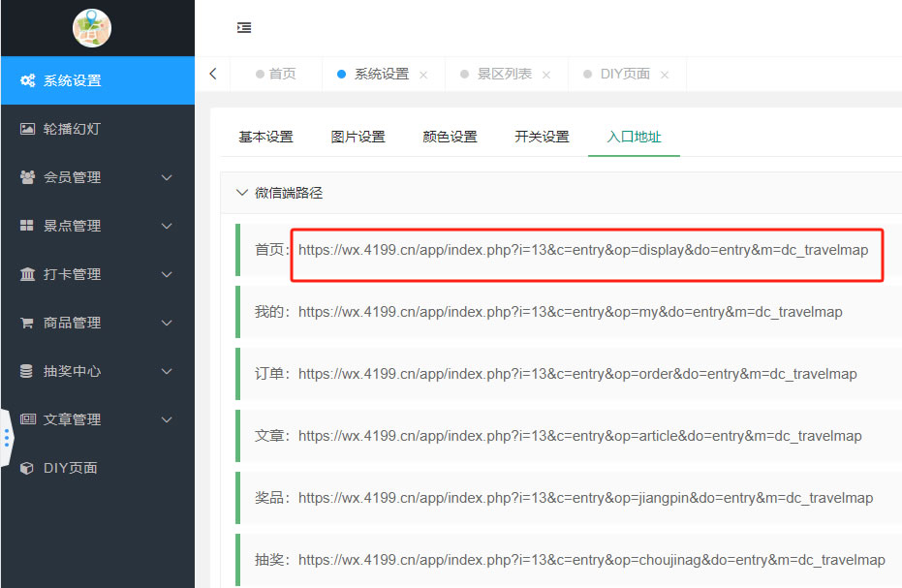Expand the 景点管理 submenu chevron

coord(167,226)
